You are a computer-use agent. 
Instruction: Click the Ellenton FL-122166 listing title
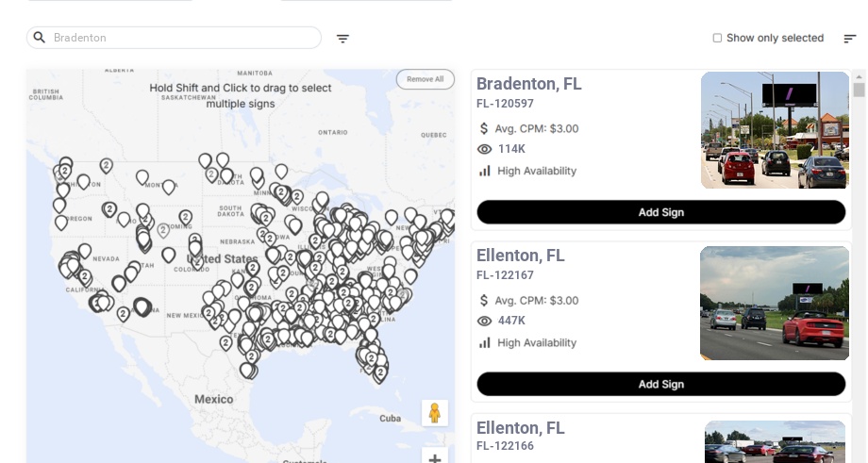tap(520, 428)
